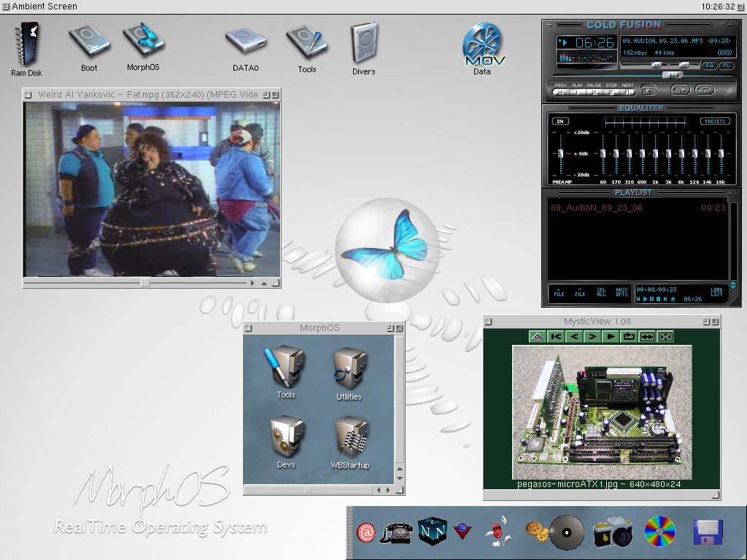Click the 16k equalizer band slider

pos(721,154)
